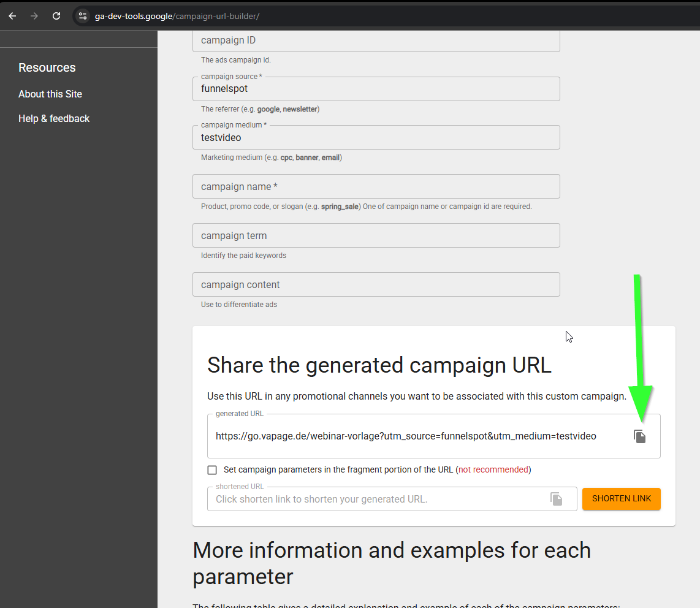The image size is (700, 608).
Task: Click the browser address bar URL
Action: pyautogui.click(x=177, y=16)
